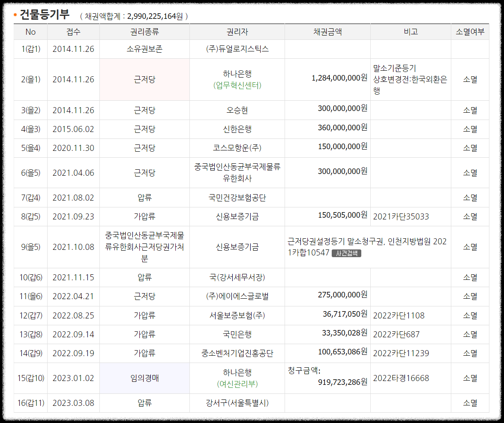This screenshot has width=504, height=423.
Task: Click the 권리종류 column header
Action: pos(144,31)
